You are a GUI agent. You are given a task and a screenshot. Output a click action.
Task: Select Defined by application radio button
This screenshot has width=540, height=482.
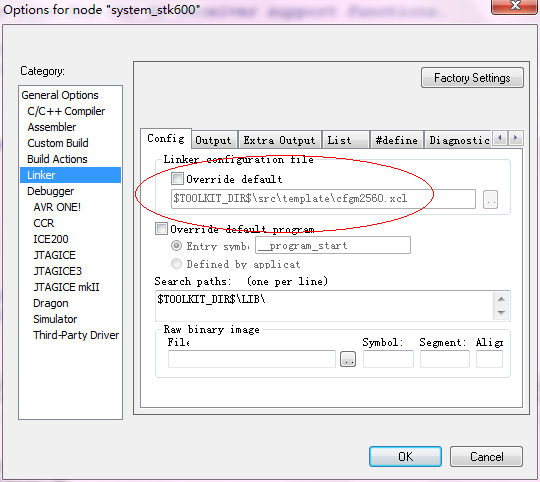pos(176,264)
